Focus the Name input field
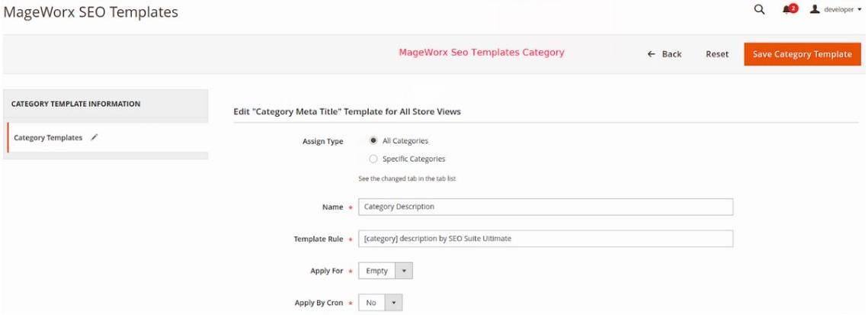This screenshot has height=315, width=868. pyautogui.click(x=545, y=207)
